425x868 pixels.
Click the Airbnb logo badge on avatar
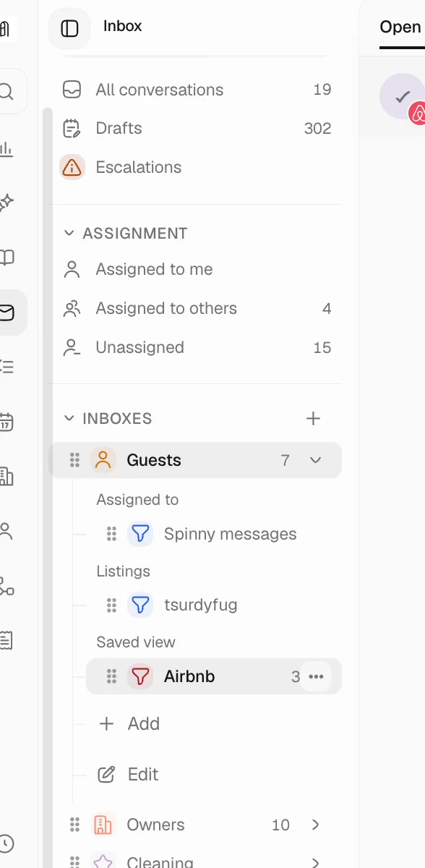click(418, 114)
